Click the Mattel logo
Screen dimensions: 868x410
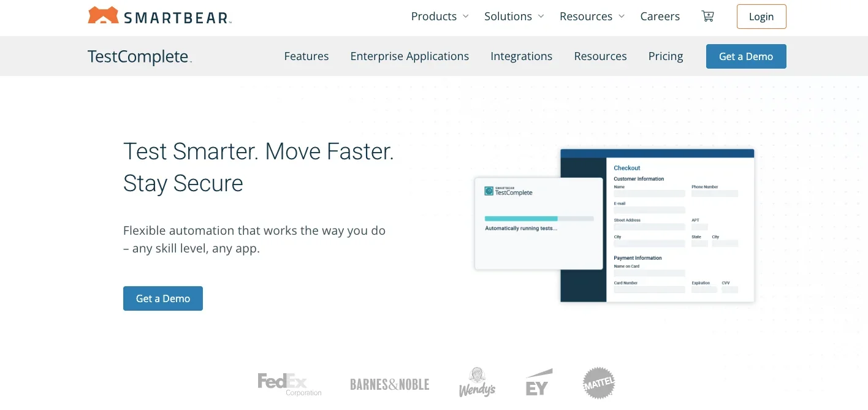click(x=598, y=383)
